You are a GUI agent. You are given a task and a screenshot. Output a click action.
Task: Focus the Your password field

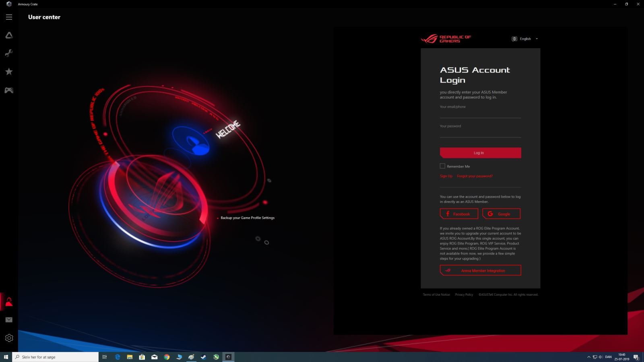tap(480, 132)
